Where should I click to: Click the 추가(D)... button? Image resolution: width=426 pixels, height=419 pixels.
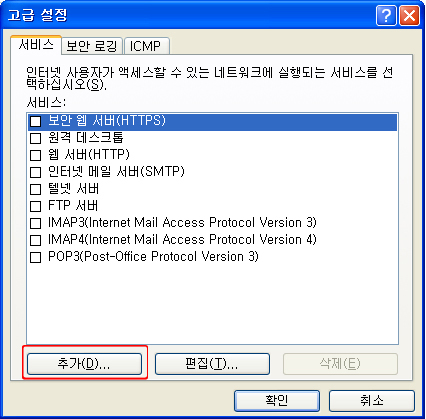[84, 364]
